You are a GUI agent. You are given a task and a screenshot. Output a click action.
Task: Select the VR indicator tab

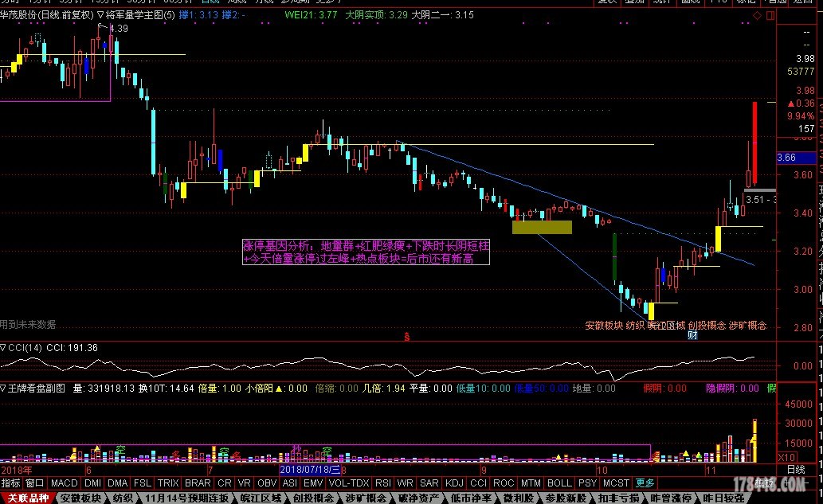pyautogui.click(x=244, y=483)
